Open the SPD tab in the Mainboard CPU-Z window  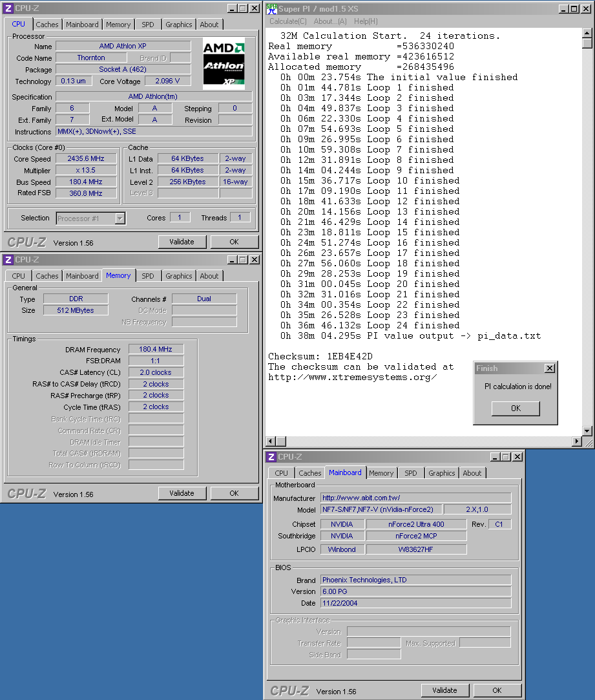coord(411,473)
